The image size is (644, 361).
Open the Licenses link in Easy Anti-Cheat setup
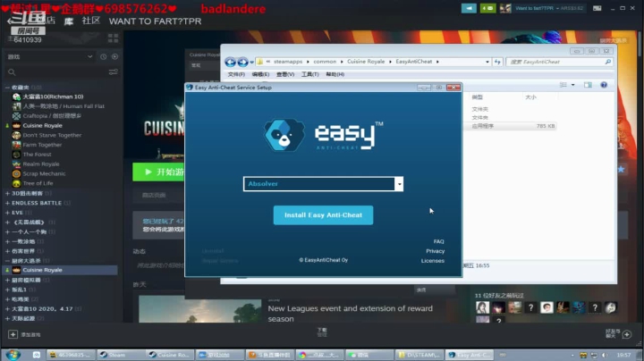tap(433, 261)
